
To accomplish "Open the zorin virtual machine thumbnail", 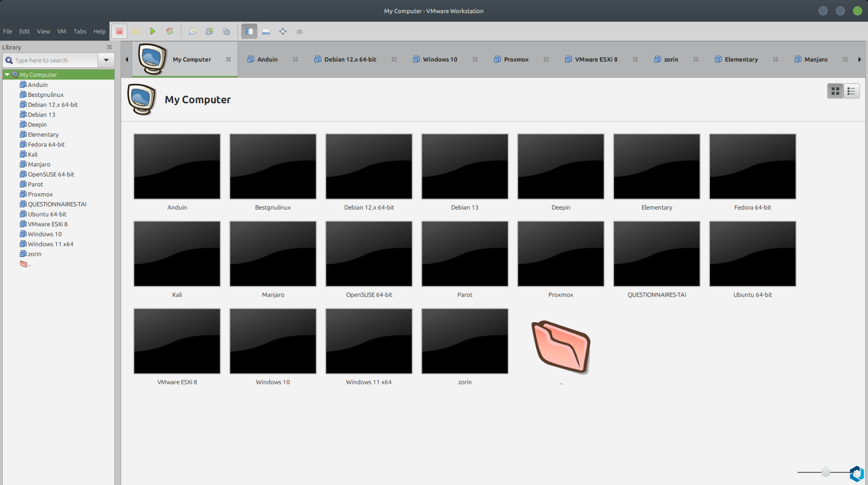I will pyautogui.click(x=465, y=341).
